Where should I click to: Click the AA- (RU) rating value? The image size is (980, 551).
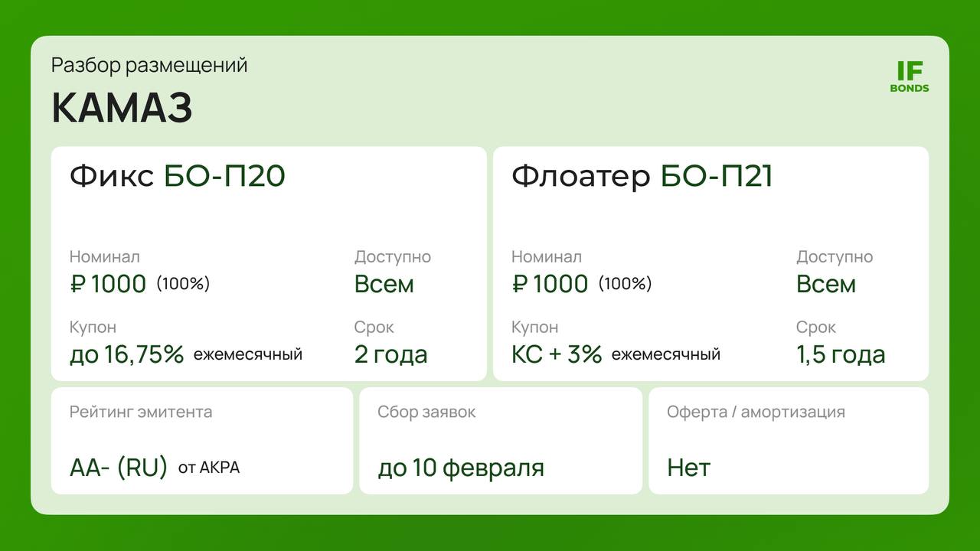(119, 467)
